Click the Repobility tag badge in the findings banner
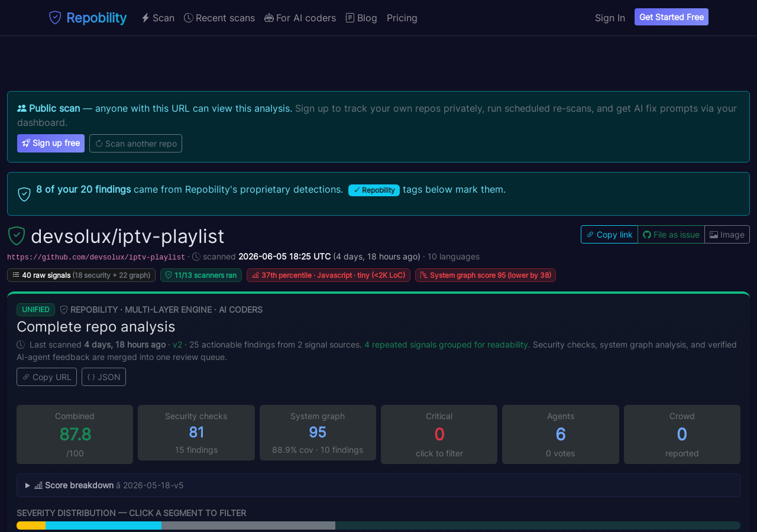Screen dimensions: 757x532 coord(374,190)
